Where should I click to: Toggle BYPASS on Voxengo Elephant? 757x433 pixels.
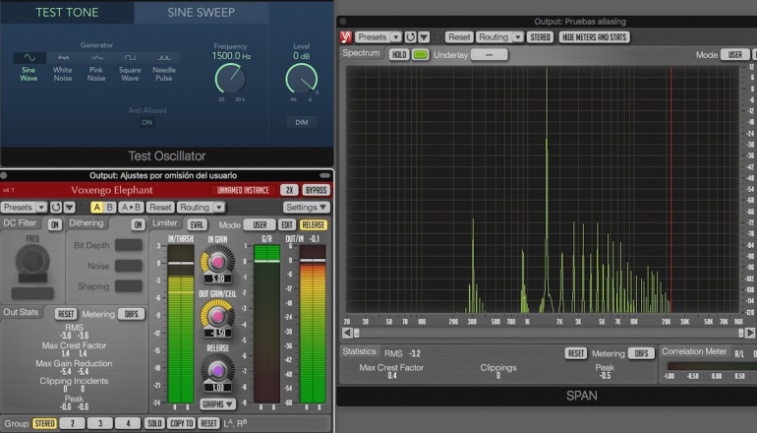[316, 190]
